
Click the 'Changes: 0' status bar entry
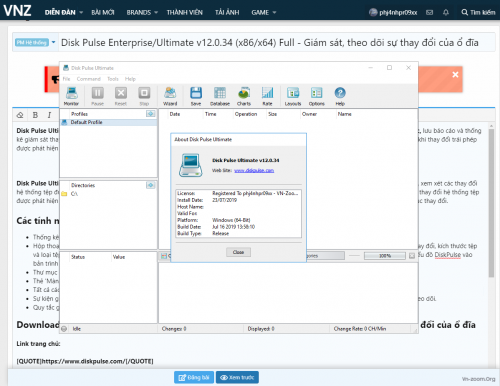pos(174,329)
